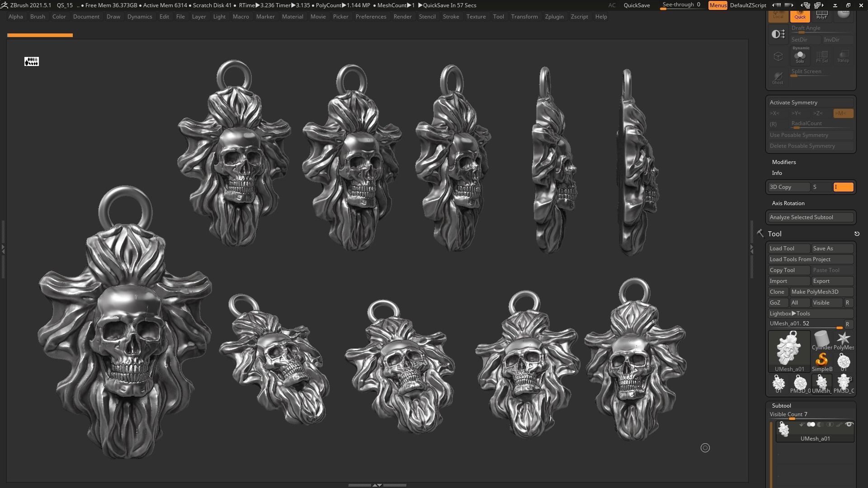
Task: Toggle Menus button in title bar
Action: [x=717, y=5]
